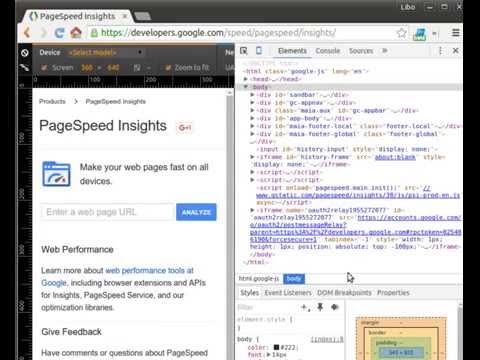Viewport: 480px width, 360px height.
Task: Click new style rule plus icon
Action: (305, 307)
